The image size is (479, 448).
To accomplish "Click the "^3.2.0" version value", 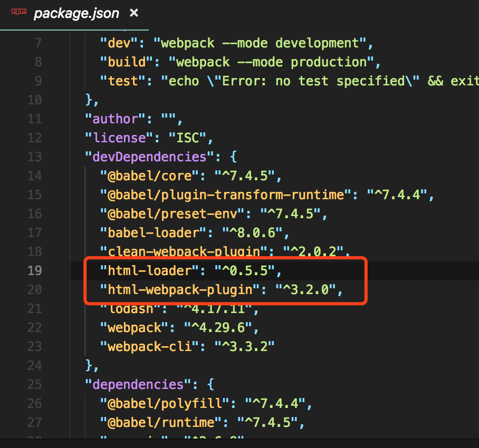I will coord(305,289).
